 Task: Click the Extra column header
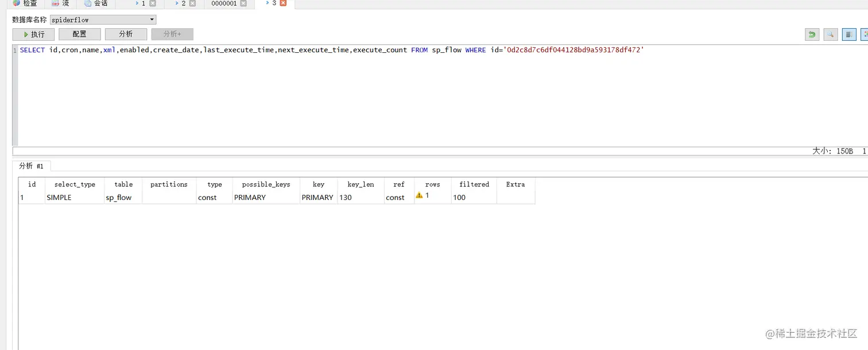click(x=516, y=184)
